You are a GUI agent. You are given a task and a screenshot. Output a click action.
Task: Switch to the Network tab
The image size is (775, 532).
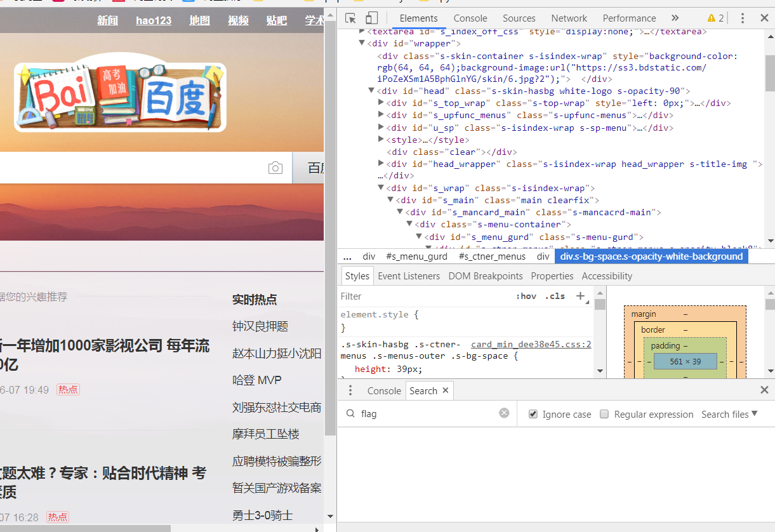569,18
